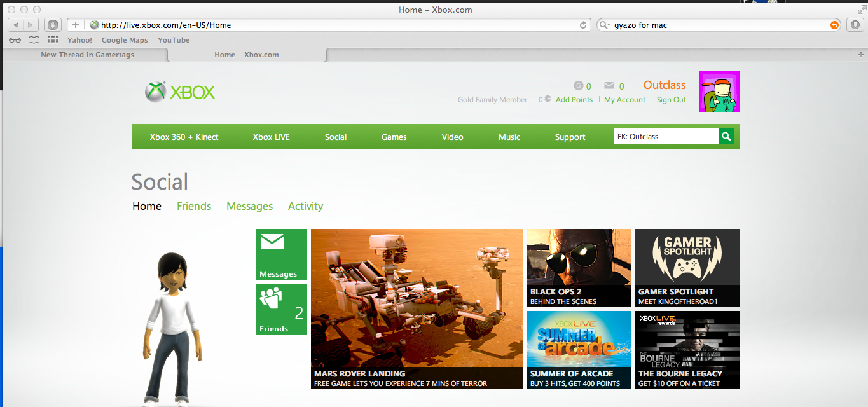The width and height of the screenshot is (868, 407).
Task: Open the Friends tile showing 2
Action: (x=282, y=309)
